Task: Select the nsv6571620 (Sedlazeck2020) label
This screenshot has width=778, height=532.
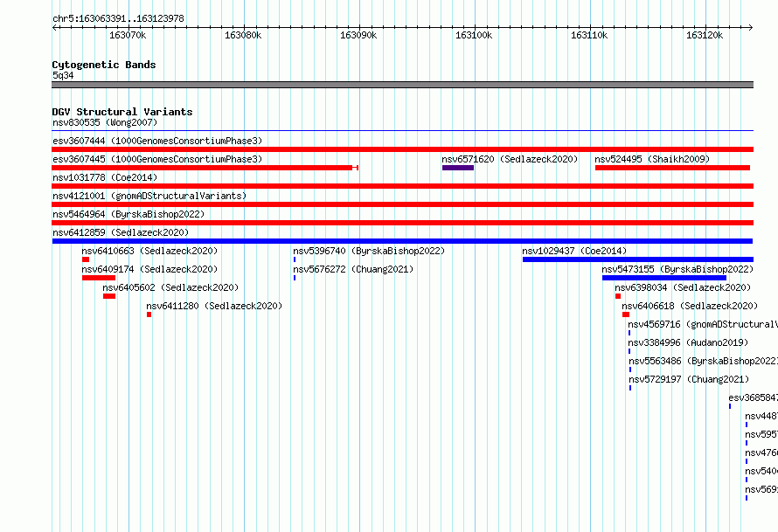Action: point(510,159)
